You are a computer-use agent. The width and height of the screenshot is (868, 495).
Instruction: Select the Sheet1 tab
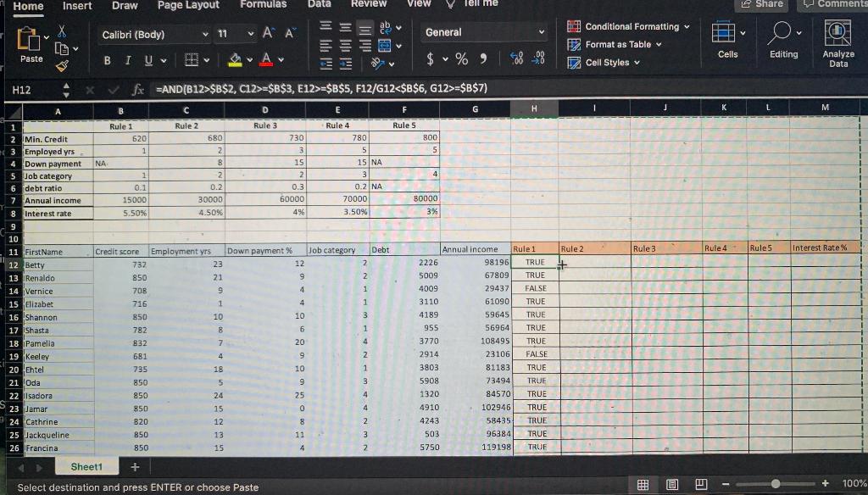[x=87, y=467]
